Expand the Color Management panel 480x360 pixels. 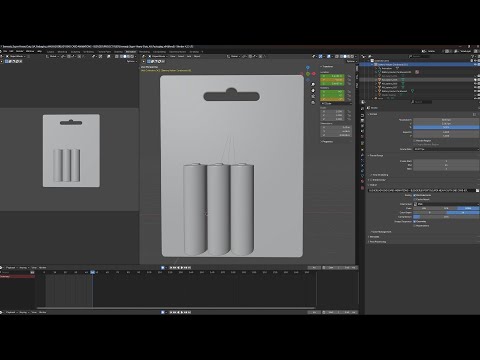pos(381,232)
